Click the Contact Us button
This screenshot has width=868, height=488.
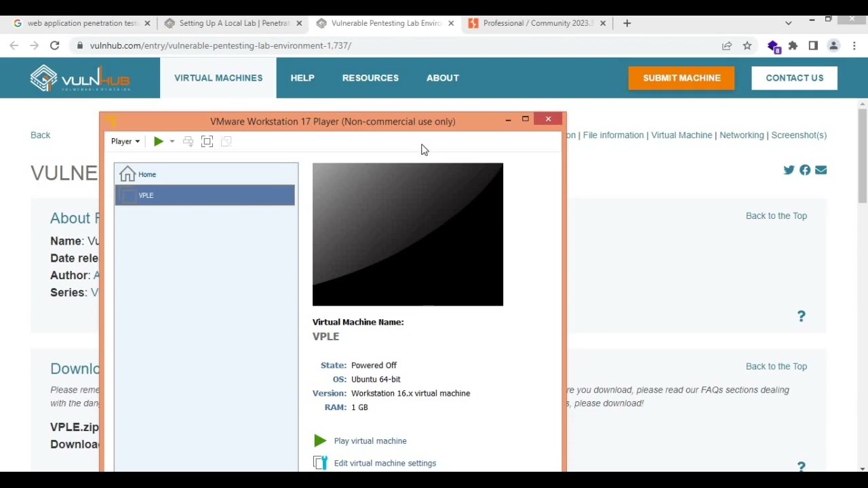(x=794, y=78)
